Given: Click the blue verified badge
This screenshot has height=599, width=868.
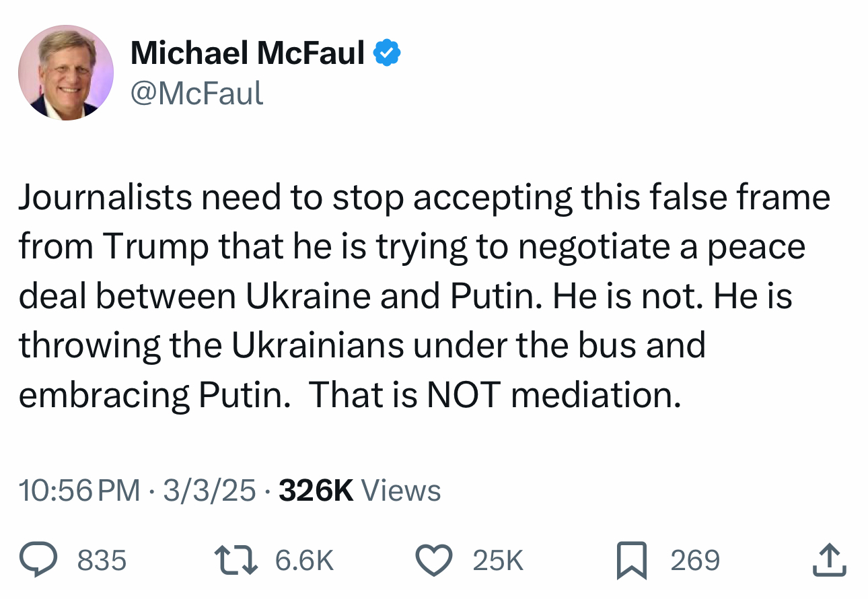Looking at the screenshot, I should (387, 53).
